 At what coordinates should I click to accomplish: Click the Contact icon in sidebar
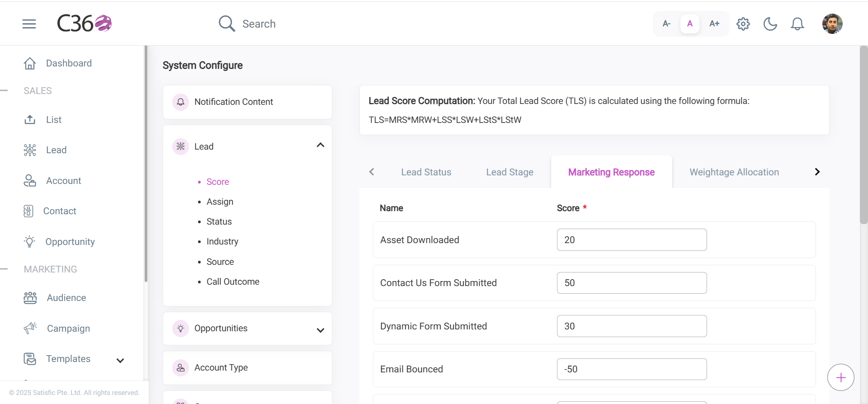[28, 211]
